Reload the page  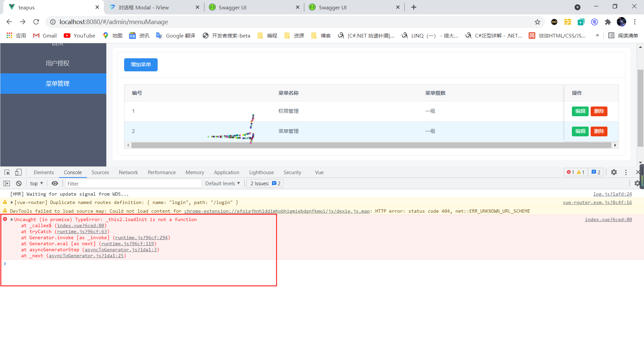(x=36, y=22)
